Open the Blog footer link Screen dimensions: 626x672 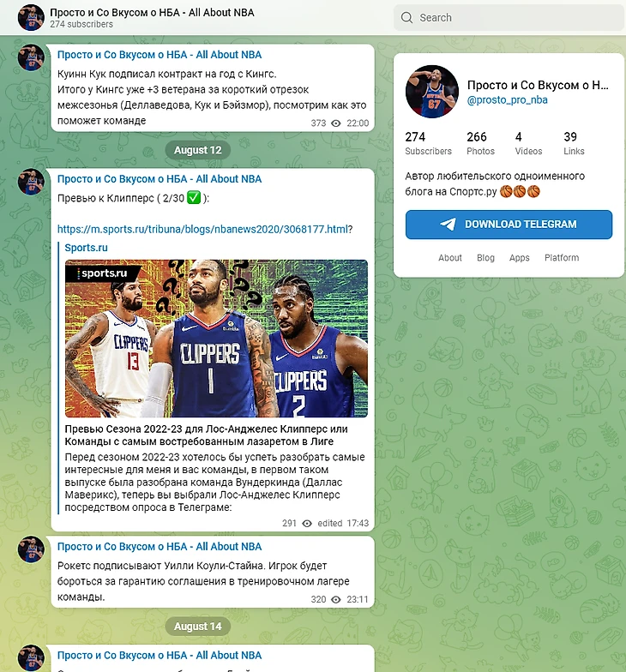coord(485,257)
